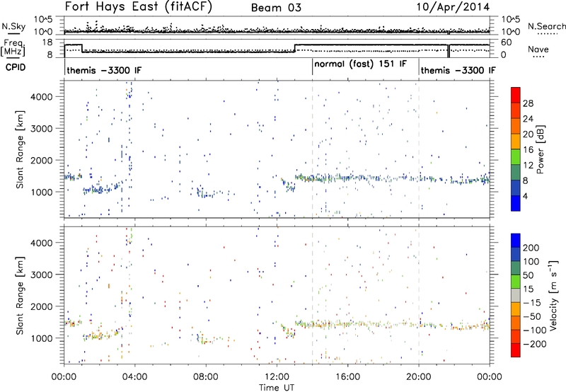The width and height of the screenshot is (566, 392).
Task: Click the '28' power scale value
Action: (x=528, y=103)
